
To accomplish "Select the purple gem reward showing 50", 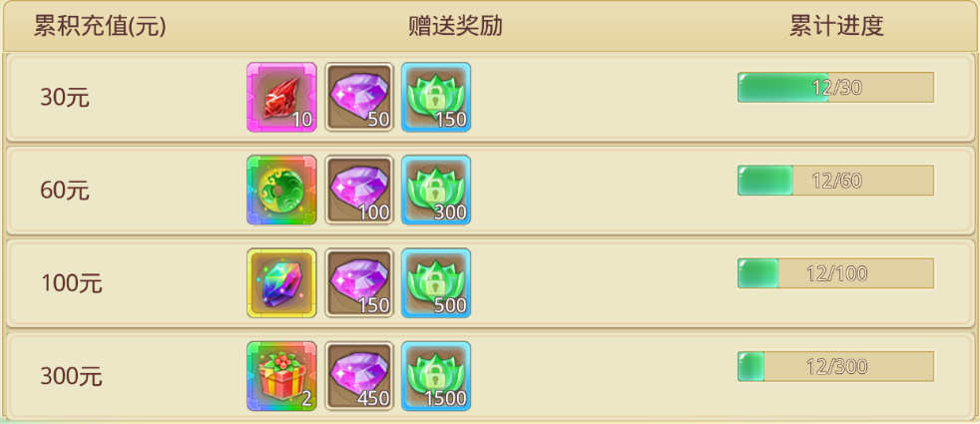I will point(359,97).
